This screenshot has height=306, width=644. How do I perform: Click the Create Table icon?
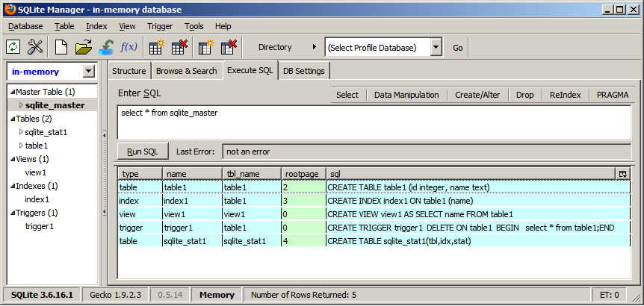pyautogui.click(x=156, y=47)
